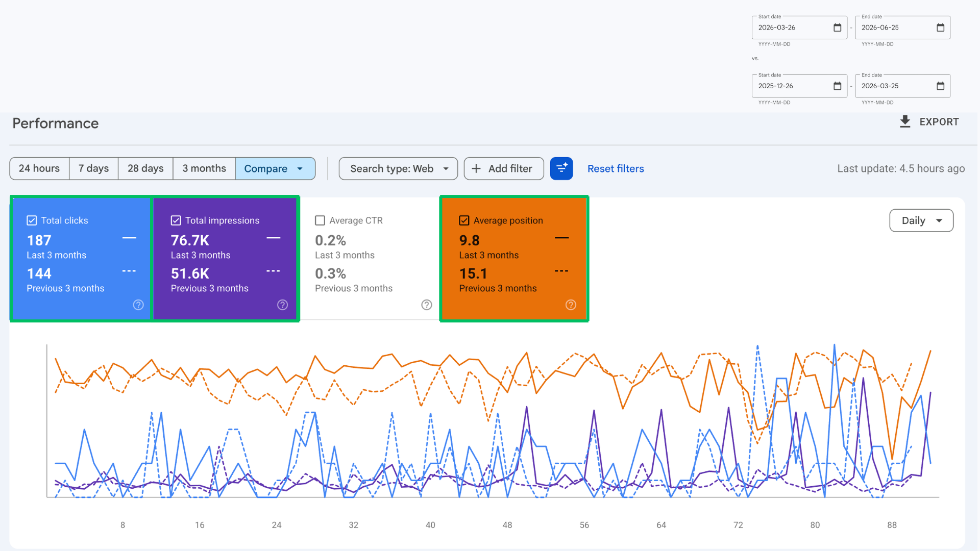980x551 pixels.
Task: Open calendar for comparison end date 2026-03-25
Action: coord(940,86)
